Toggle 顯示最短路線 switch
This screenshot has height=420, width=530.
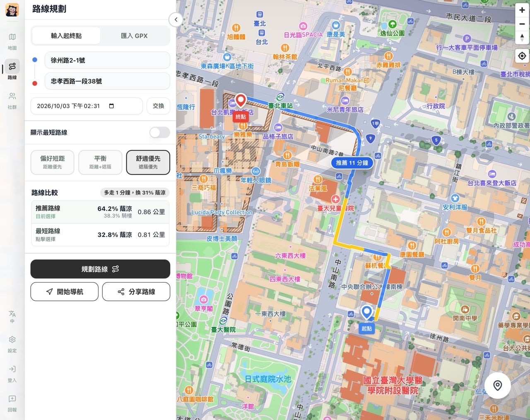click(160, 133)
